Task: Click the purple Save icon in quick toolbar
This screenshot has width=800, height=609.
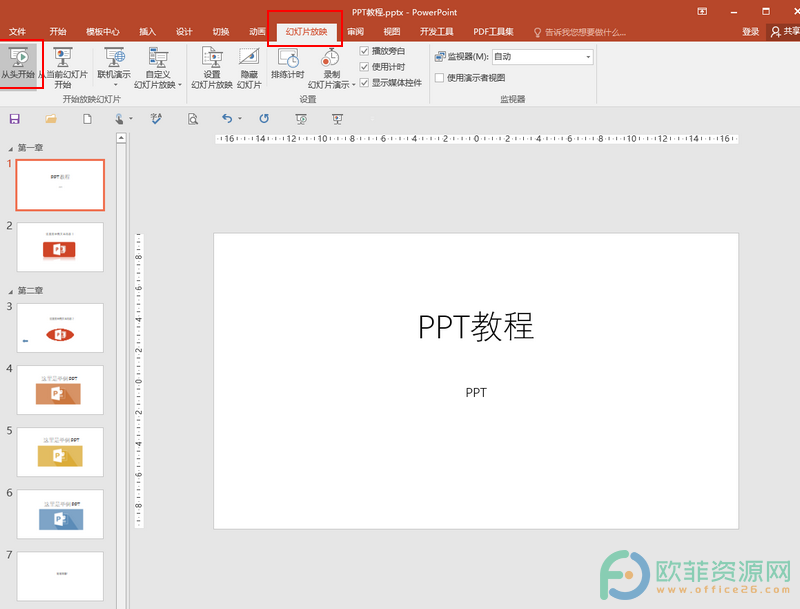Action: coord(15,119)
